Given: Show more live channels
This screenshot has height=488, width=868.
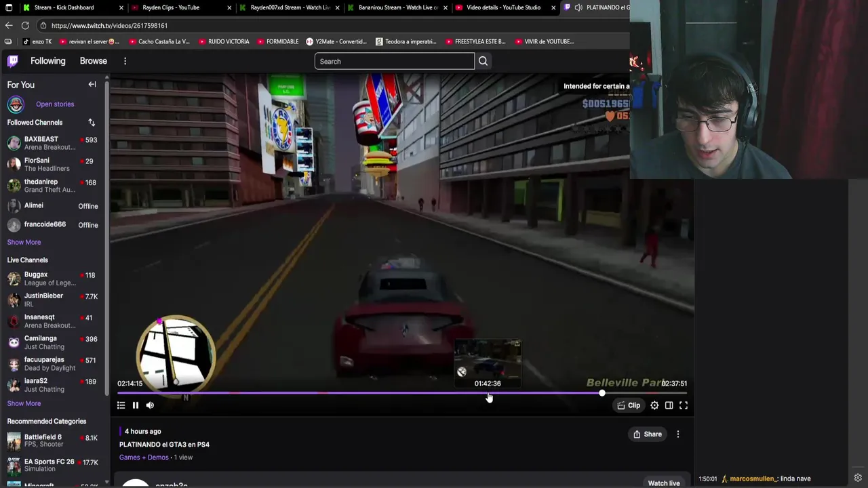Looking at the screenshot, I should point(24,403).
